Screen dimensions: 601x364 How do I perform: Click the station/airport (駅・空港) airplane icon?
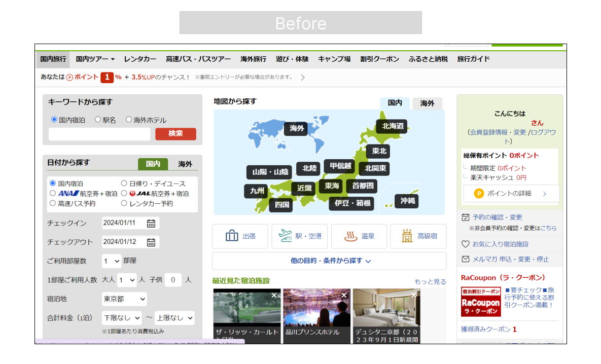286,236
